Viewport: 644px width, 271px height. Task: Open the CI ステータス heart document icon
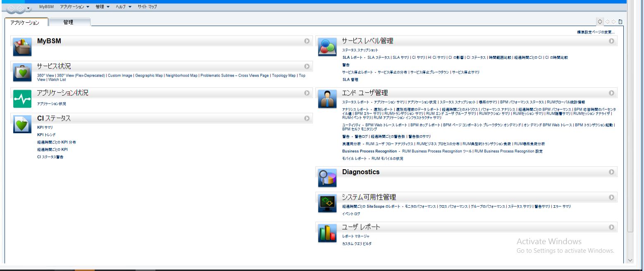pyautogui.click(x=22, y=124)
